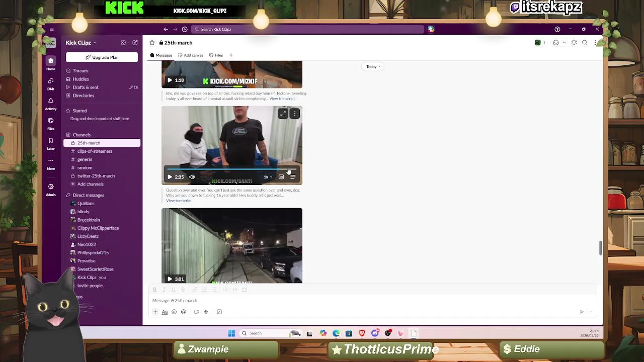The height and width of the screenshot is (362, 644).
Task: Open the Files section in left rail
Action: 51,124
